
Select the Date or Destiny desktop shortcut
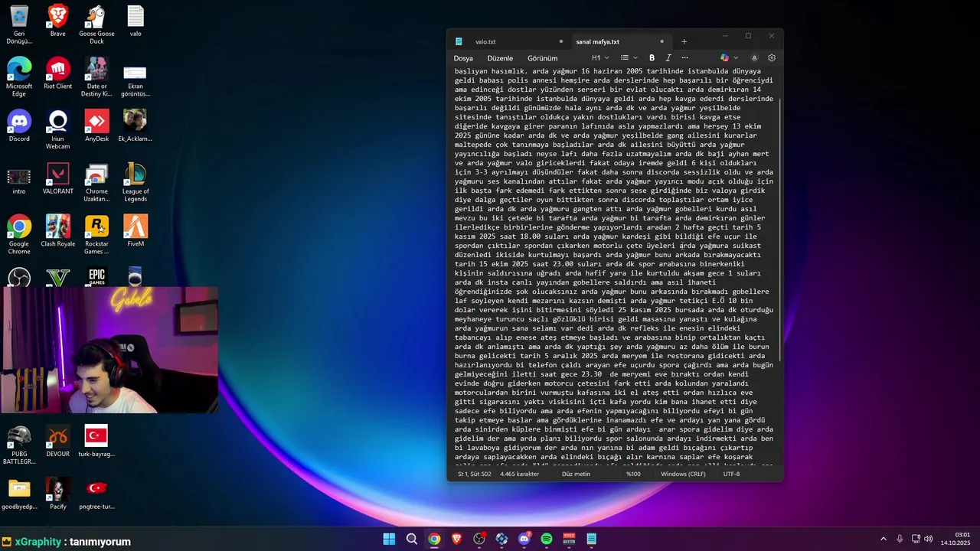coord(96,77)
